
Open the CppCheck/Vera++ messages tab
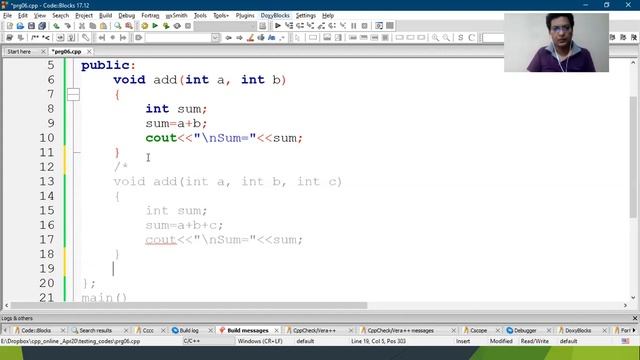pyautogui.click(x=400, y=330)
